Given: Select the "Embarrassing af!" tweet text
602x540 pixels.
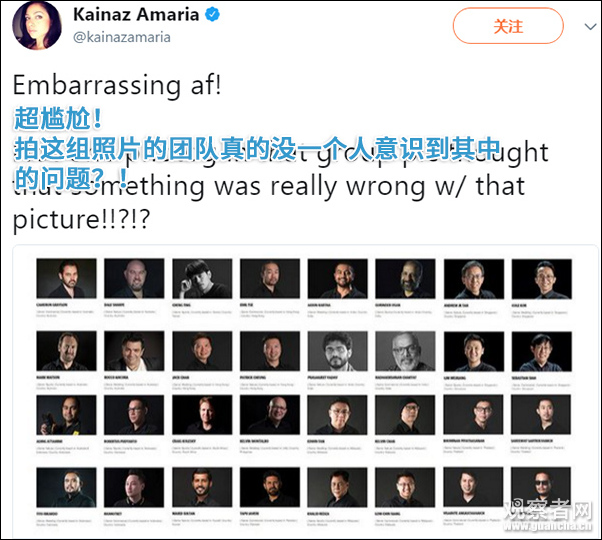Looking at the screenshot, I should [x=117, y=85].
